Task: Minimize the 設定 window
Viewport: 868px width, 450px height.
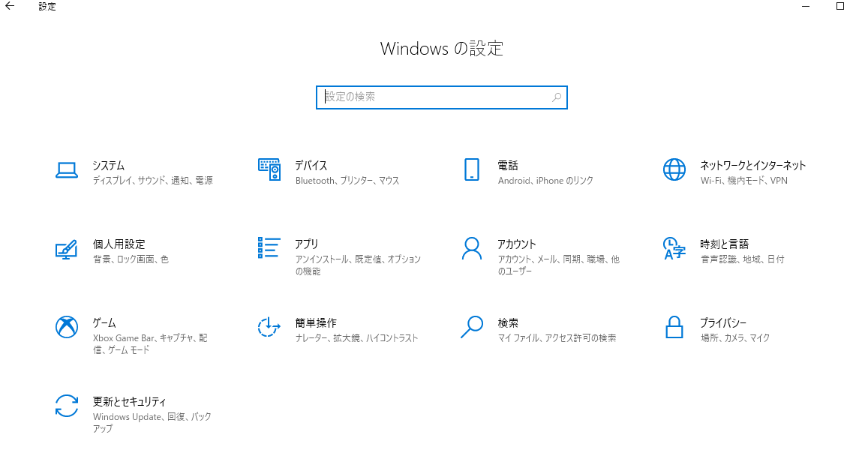Action: 806,7
